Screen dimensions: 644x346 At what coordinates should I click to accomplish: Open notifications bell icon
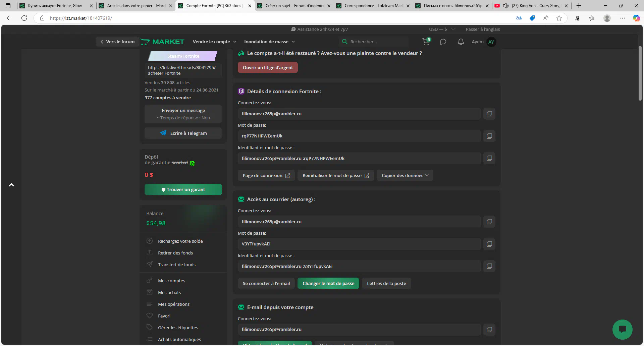point(461,42)
